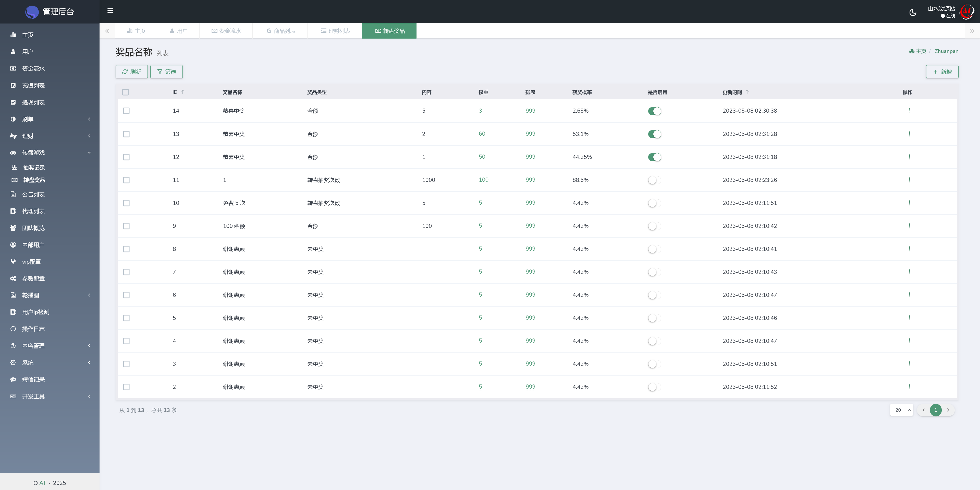Click user avatar in top right
The image size is (980, 490).
point(966,12)
